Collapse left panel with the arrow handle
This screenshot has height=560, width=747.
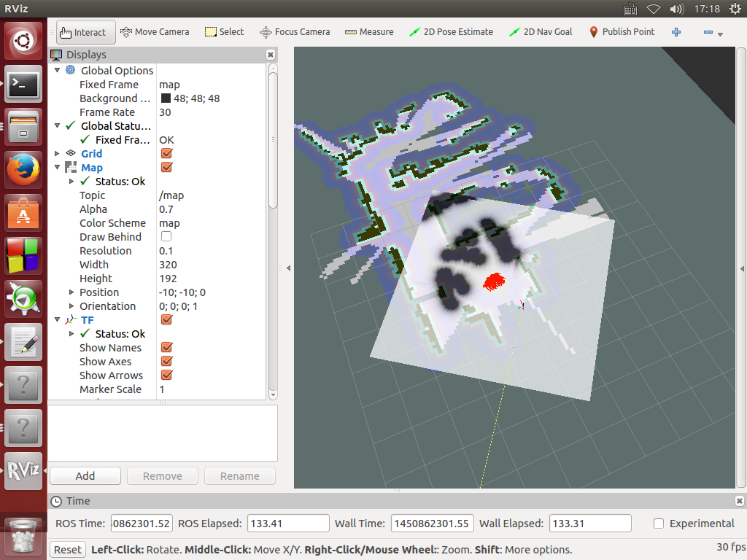288,268
